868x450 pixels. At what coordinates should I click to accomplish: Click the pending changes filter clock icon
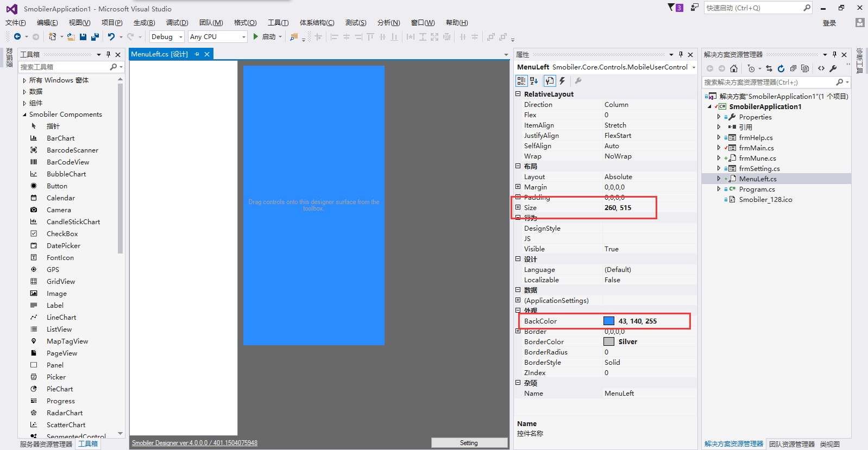751,68
